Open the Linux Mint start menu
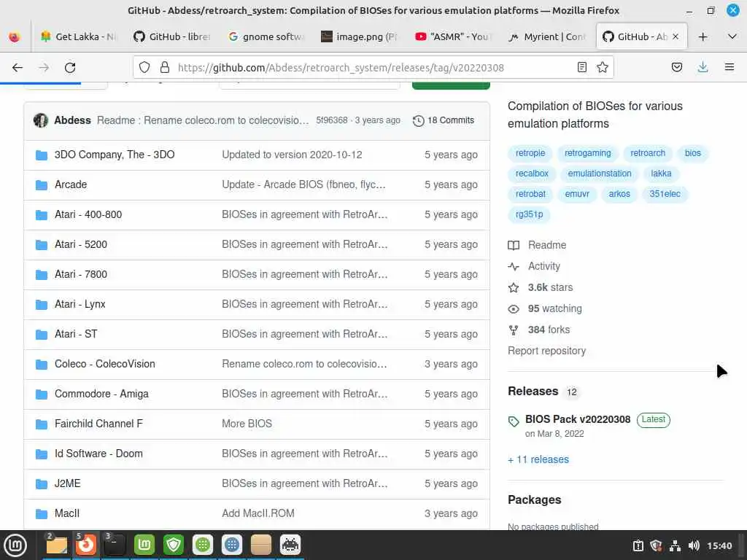 pyautogui.click(x=16, y=545)
